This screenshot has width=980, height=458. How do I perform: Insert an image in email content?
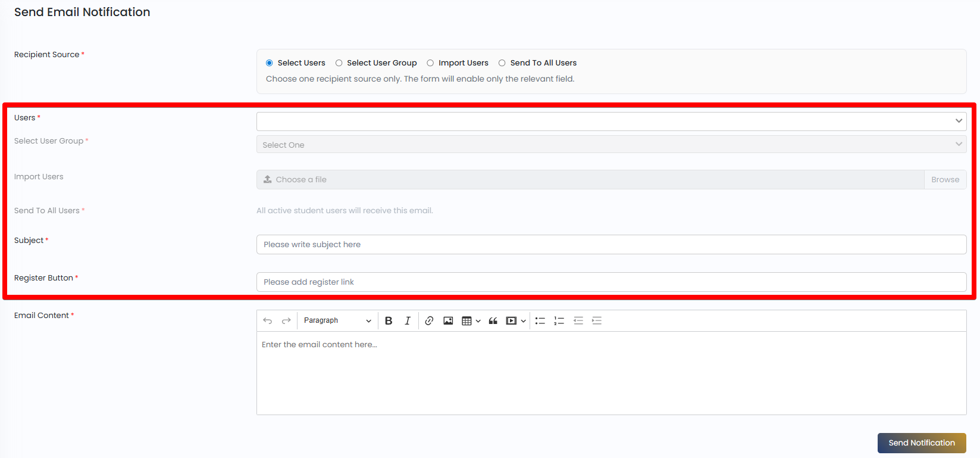tap(448, 320)
